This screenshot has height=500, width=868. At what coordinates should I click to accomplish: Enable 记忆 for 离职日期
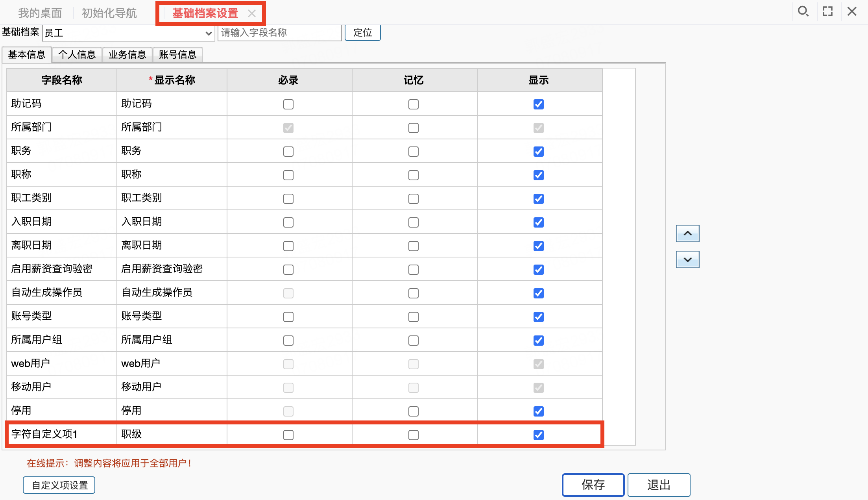tap(414, 246)
